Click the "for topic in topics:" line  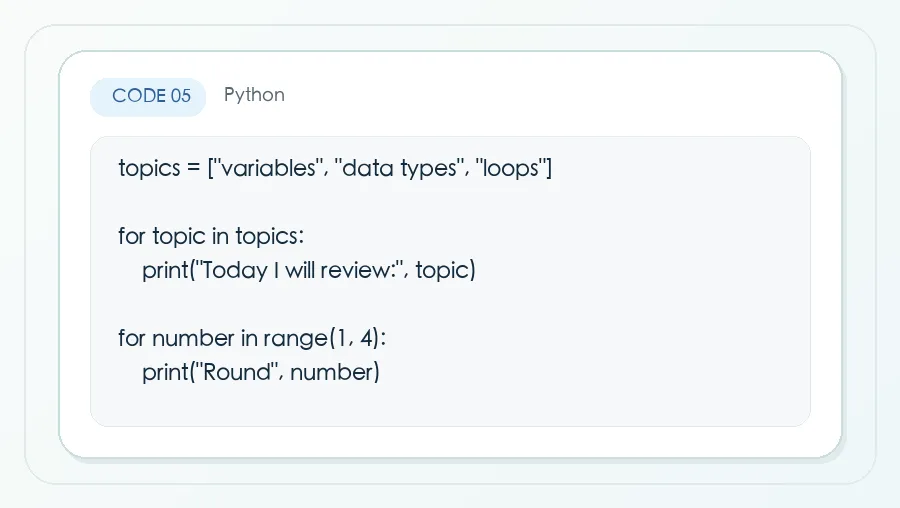point(211,236)
